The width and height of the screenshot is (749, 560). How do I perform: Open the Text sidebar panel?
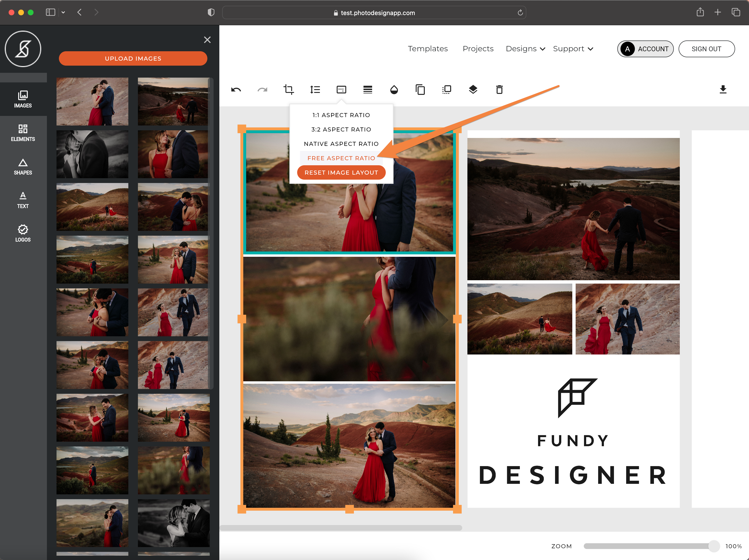23,200
